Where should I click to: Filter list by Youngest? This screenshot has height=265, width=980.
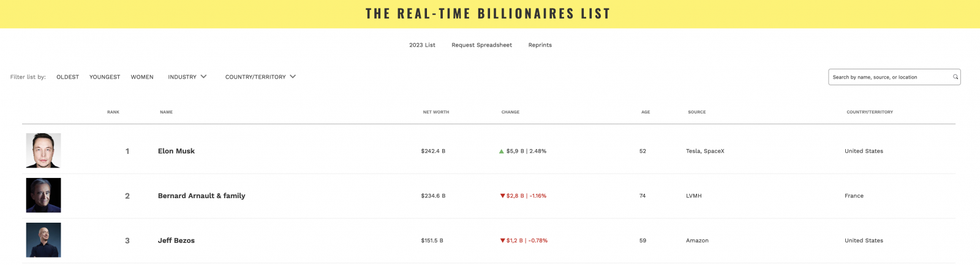tap(105, 77)
